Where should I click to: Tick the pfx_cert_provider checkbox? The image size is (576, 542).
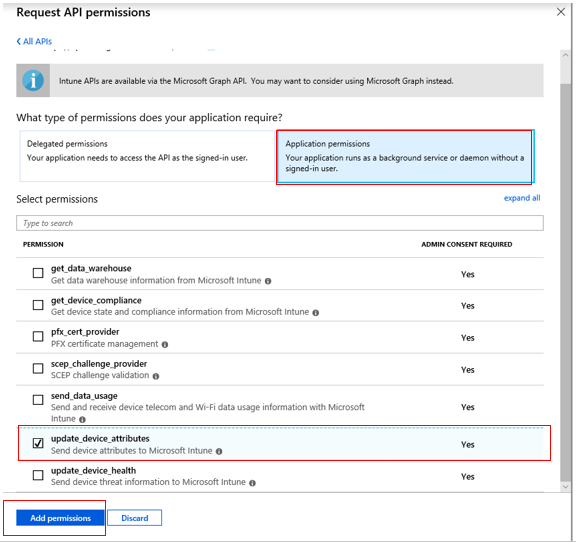[38, 337]
